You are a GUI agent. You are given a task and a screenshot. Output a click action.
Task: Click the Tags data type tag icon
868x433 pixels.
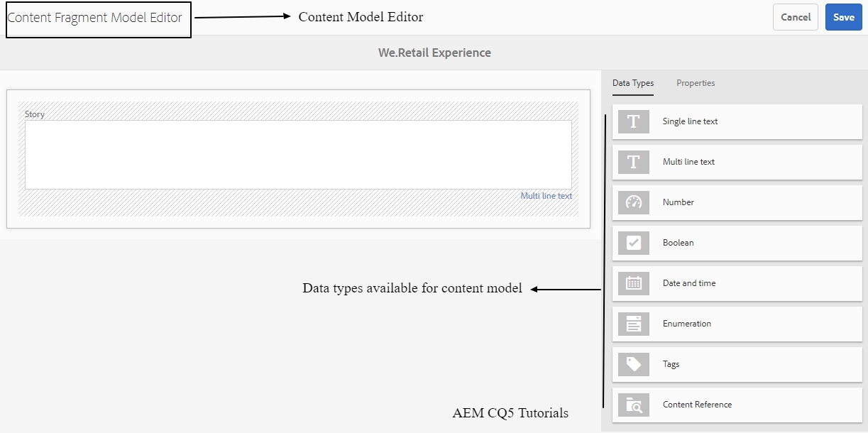click(632, 364)
